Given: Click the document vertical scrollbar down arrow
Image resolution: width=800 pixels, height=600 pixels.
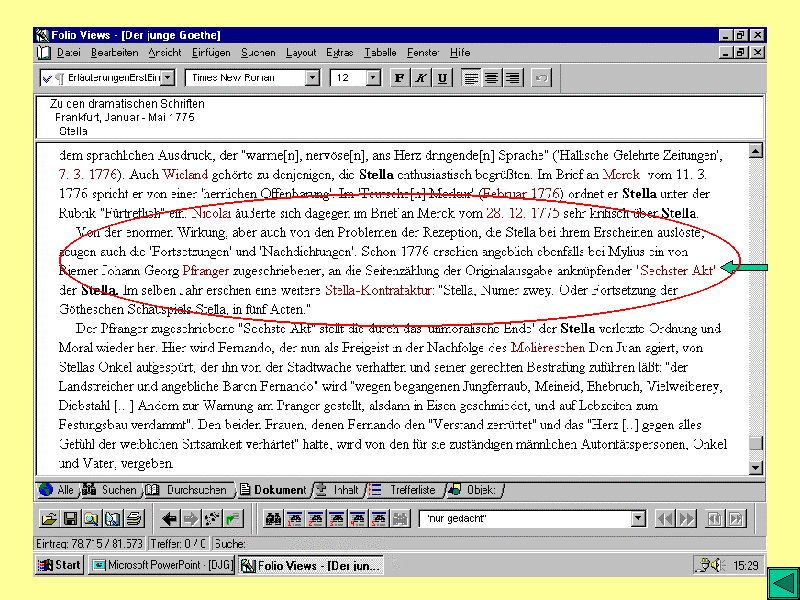Looking at the screenshot, I should [x=756, y=468].
